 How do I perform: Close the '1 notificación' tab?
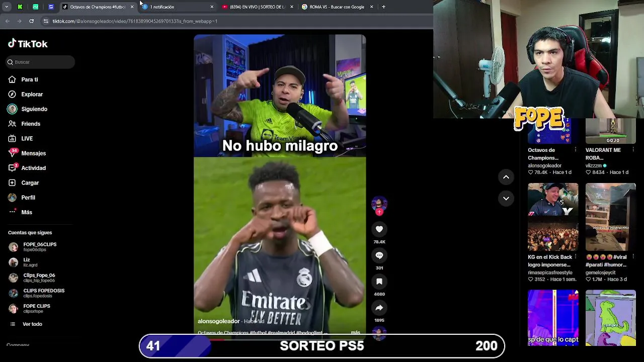click(212, 7)
